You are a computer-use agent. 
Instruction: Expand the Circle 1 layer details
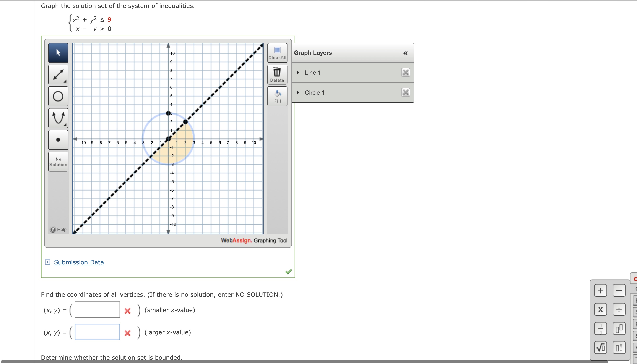[298, 92]
